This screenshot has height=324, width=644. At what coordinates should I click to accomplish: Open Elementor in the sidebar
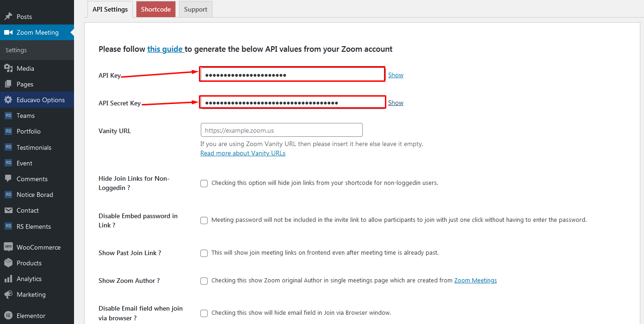(x=37, y=316)
